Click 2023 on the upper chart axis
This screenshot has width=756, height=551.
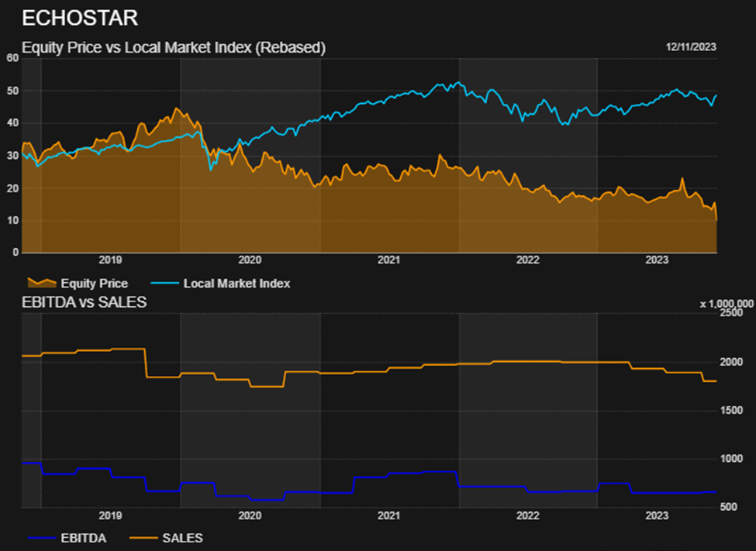click(657, 260)
